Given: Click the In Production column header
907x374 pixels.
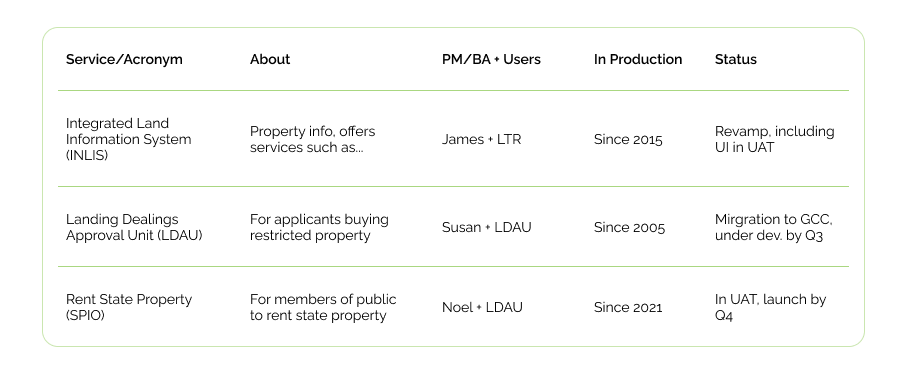Looking at the screenshot, I should coord(638,60).
